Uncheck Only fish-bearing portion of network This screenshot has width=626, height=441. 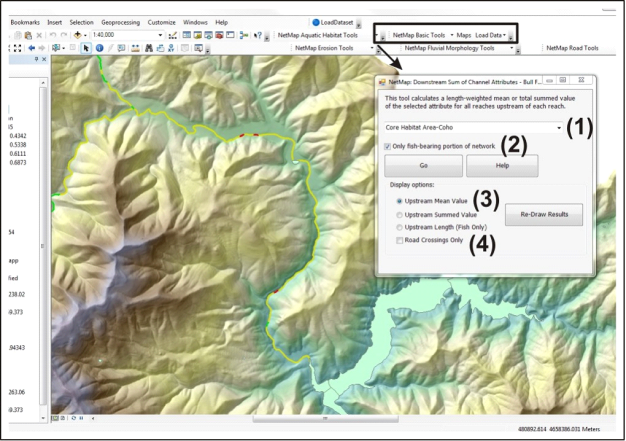click(x=388, y=147)
